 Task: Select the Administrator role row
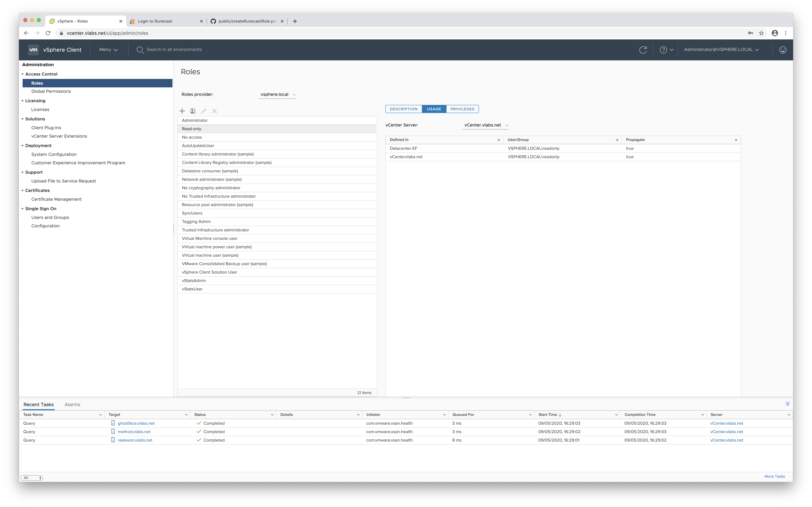[277, 120]
